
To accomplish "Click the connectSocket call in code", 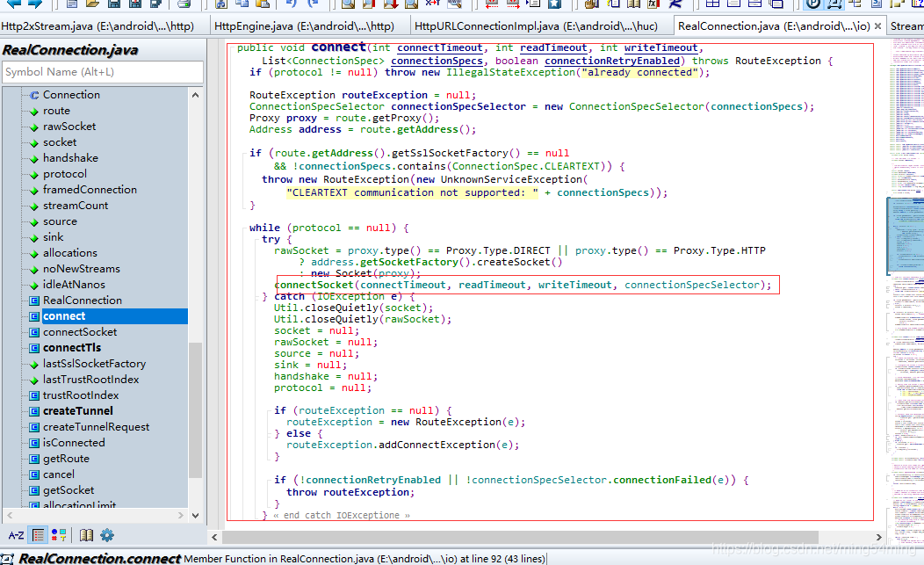I will 314,285.
